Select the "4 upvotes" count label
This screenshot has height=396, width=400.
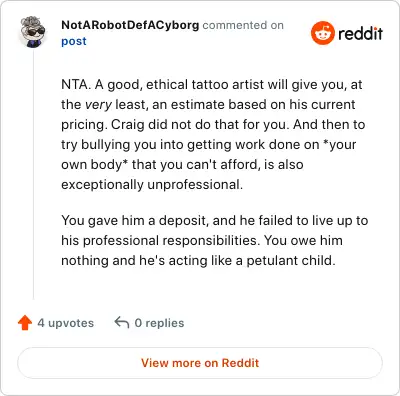(x=66, y=323)
